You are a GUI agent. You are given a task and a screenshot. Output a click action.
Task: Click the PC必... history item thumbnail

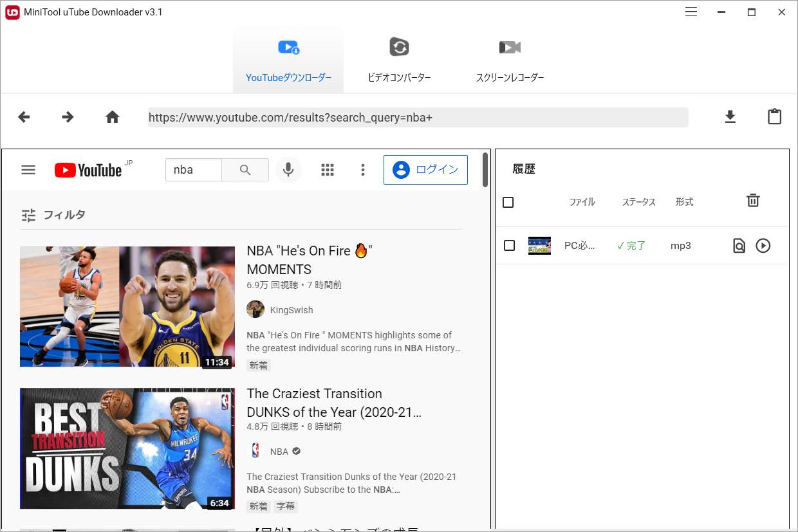tap(539, 246)
